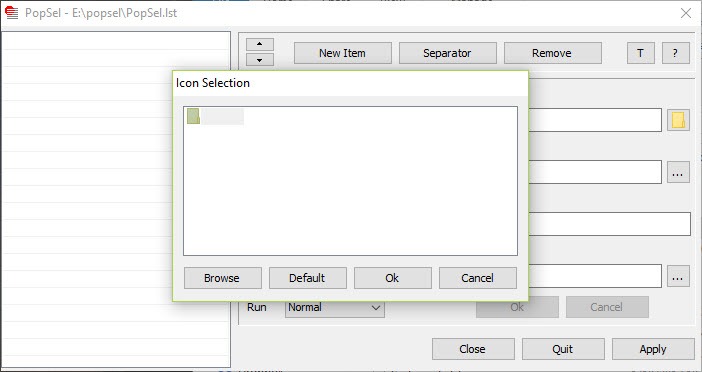
Task: Click the T button
Action: click(x=641, y=53)
